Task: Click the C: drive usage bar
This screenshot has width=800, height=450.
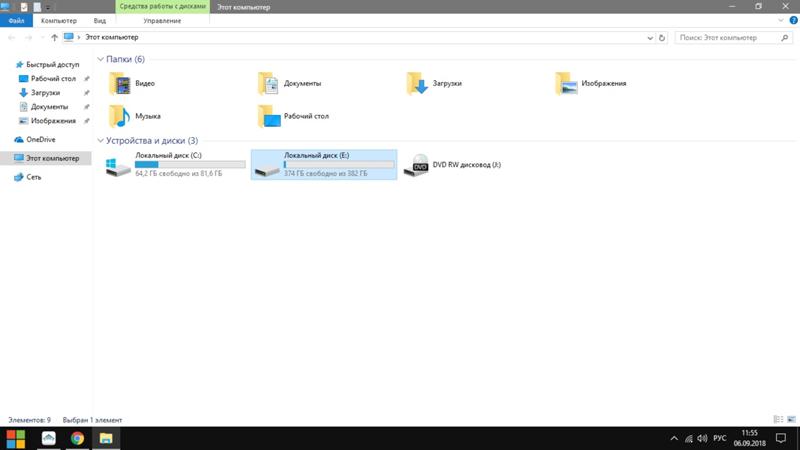Action: tap(190, 164)
